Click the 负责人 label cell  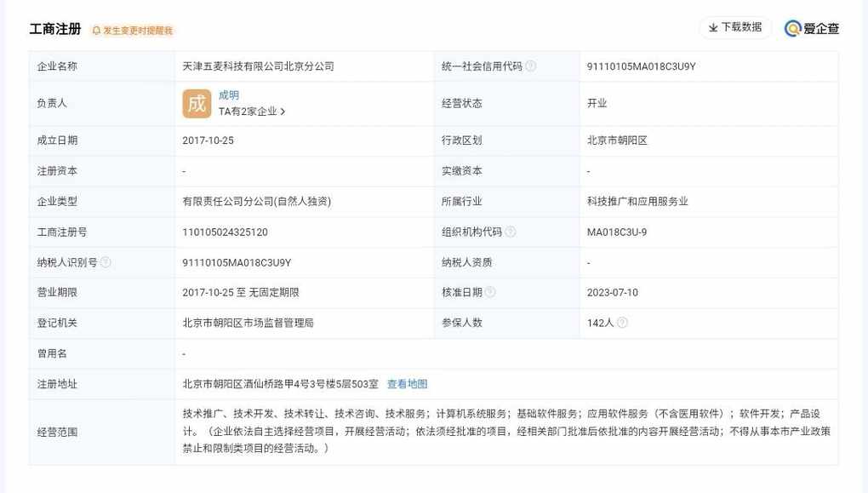[102, 104]
